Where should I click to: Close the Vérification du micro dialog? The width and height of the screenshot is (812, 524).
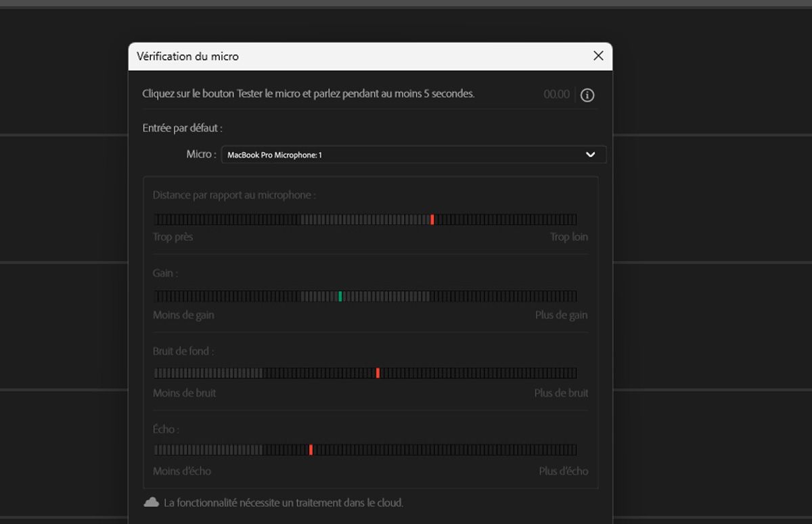pos(598,56)
